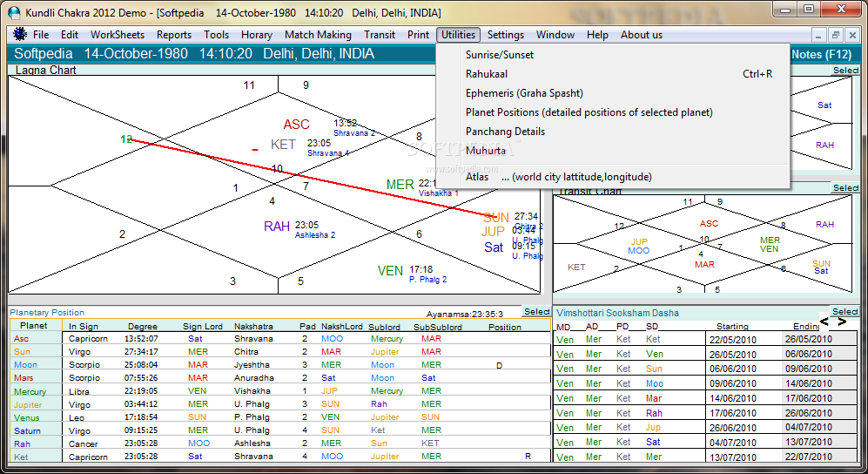Screen dimensions: 868x474
Task: Open Planet Positions detailed view
Action: [x=613, y=112]
